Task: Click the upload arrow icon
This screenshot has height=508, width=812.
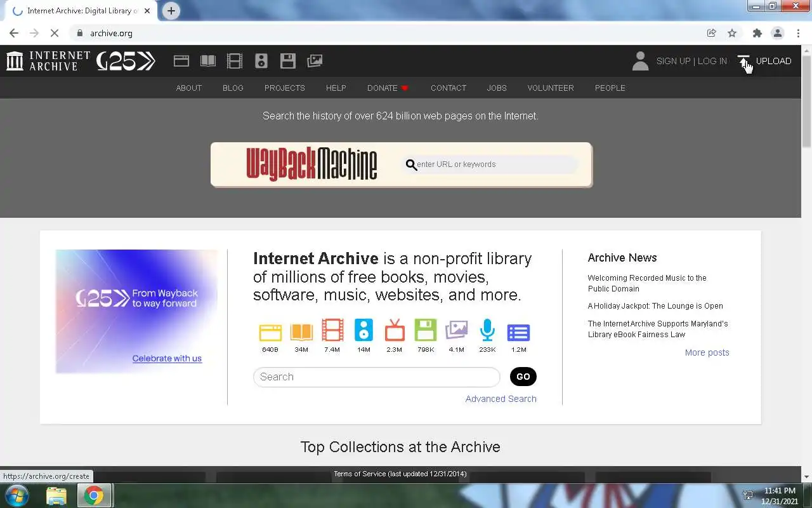Action: (x=744, y=61)
